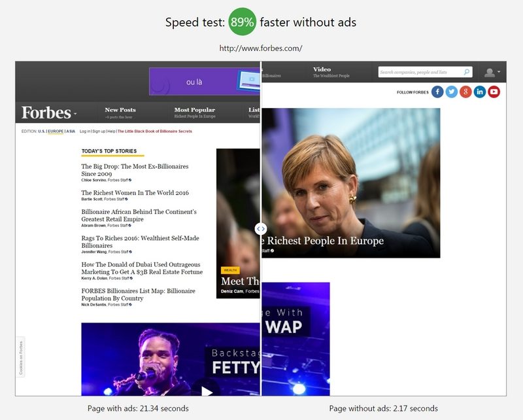
Task: Click the Forbes logo
Action: click(x=46, y=113)
